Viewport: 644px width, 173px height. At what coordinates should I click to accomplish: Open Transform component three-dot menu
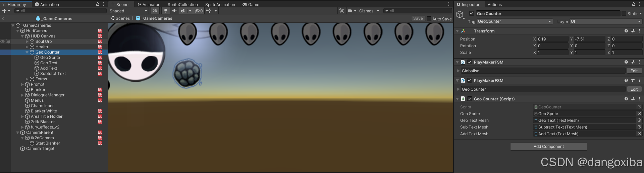tap(639, 31)
